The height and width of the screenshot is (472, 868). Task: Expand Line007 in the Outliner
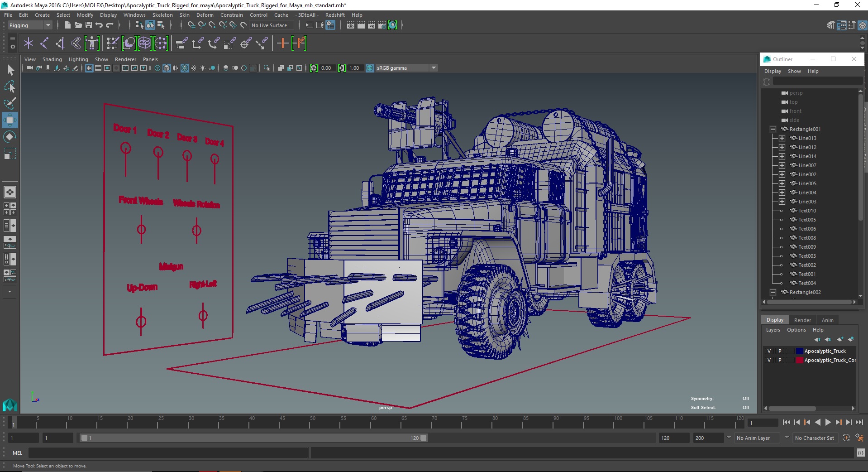[x=782, y=165]
